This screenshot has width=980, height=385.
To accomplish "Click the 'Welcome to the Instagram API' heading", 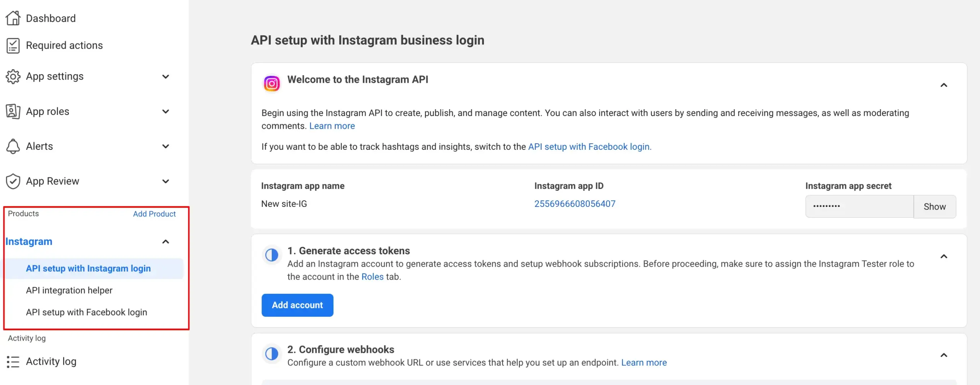I will tap(358, 79).
